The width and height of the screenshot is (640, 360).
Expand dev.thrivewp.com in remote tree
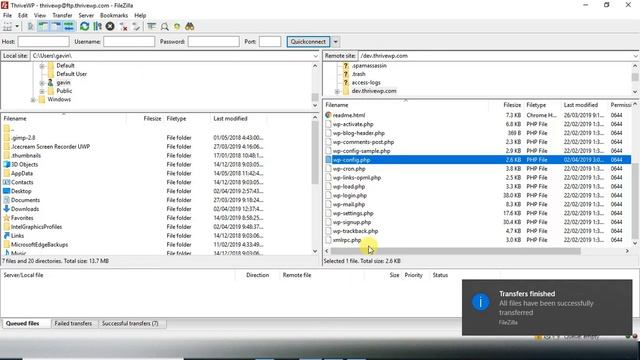(x=337, y=91)
